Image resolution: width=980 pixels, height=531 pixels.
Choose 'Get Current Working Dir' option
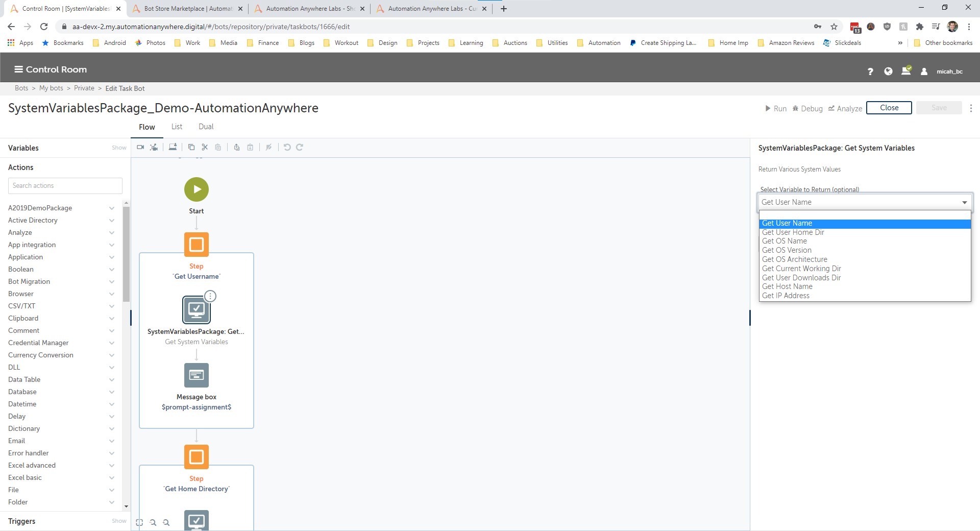pyautogui.click(x=865, y=269)
